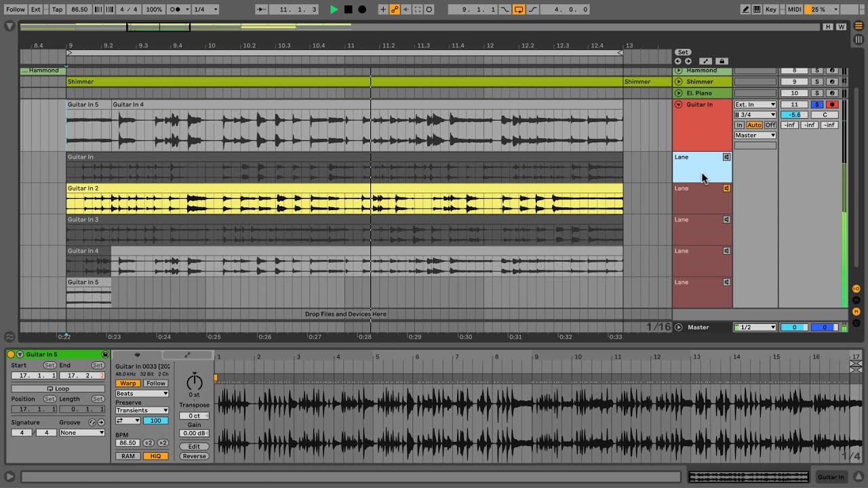Click the Shimmer clip in the arrangement

(x=344, y=81)
